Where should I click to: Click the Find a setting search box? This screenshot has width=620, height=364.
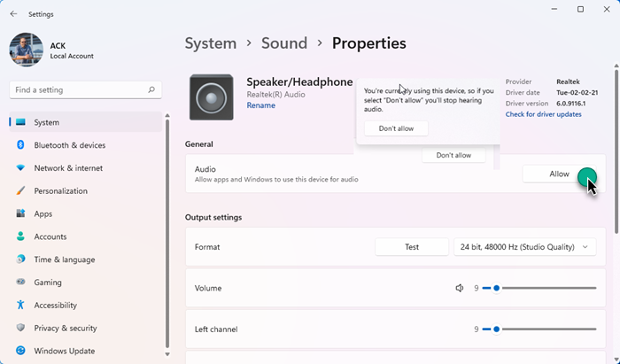click(x=80, y=89)
